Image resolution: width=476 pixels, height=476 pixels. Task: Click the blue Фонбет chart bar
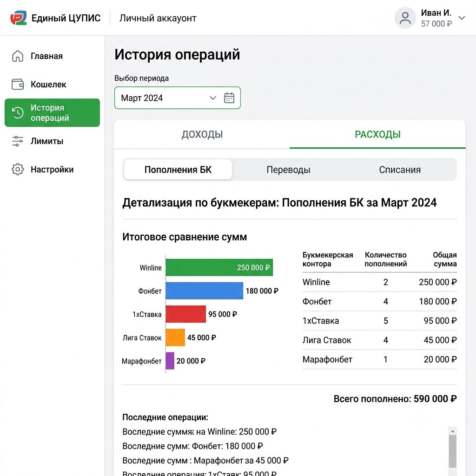[x=205, y=291]
